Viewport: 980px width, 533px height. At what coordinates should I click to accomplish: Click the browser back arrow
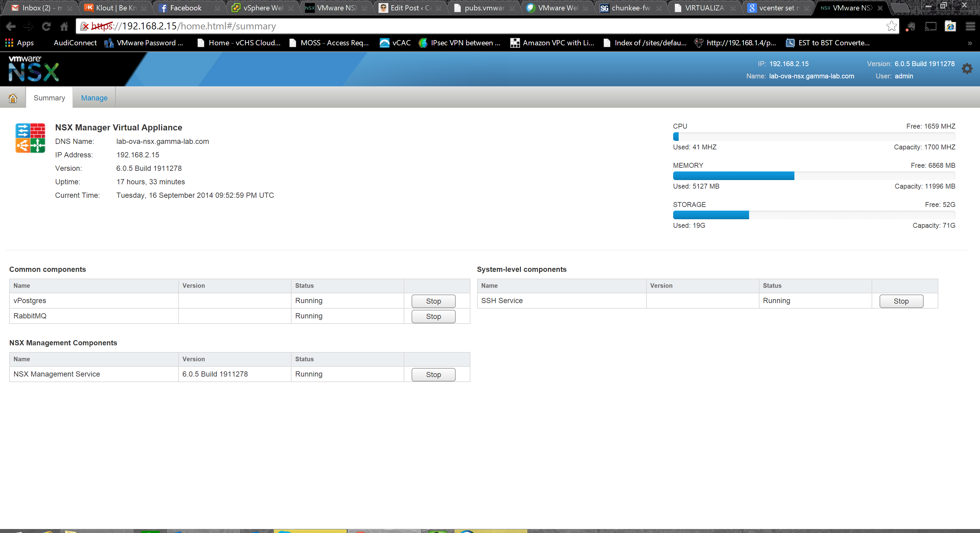(11, 26)
